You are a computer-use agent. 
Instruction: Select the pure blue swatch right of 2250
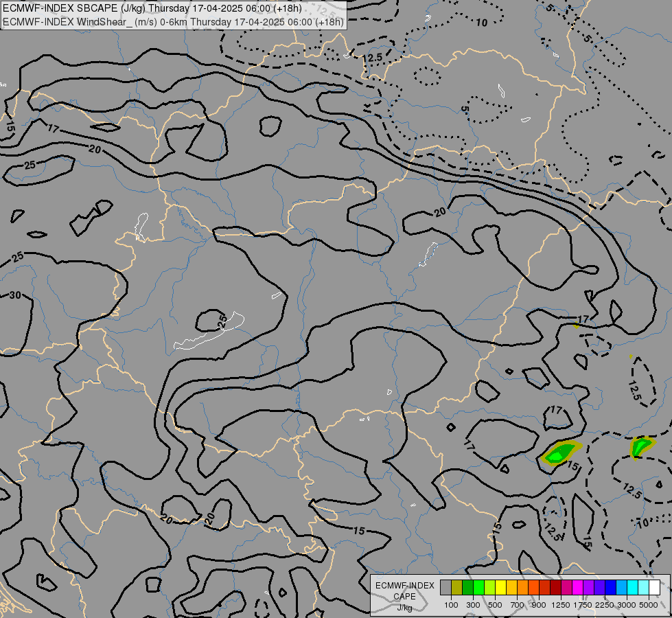[x=611, y=587]
